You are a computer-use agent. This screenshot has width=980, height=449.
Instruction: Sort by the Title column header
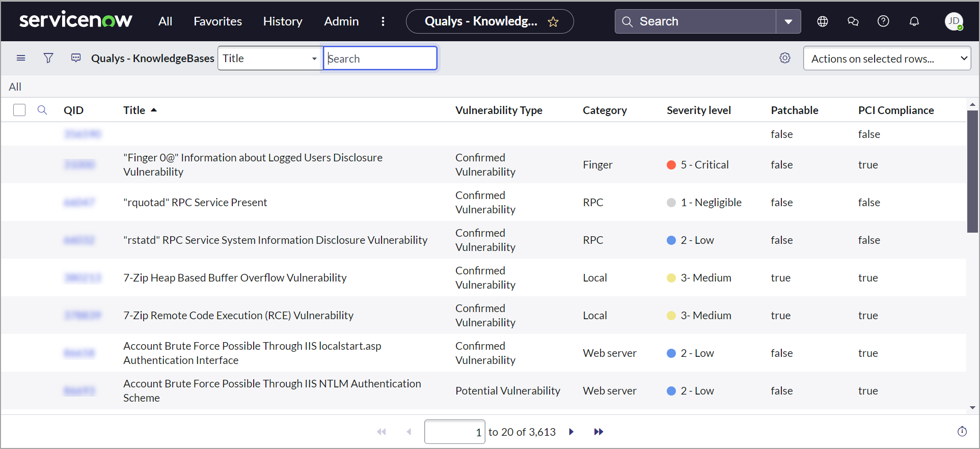[x=134, y=110]
